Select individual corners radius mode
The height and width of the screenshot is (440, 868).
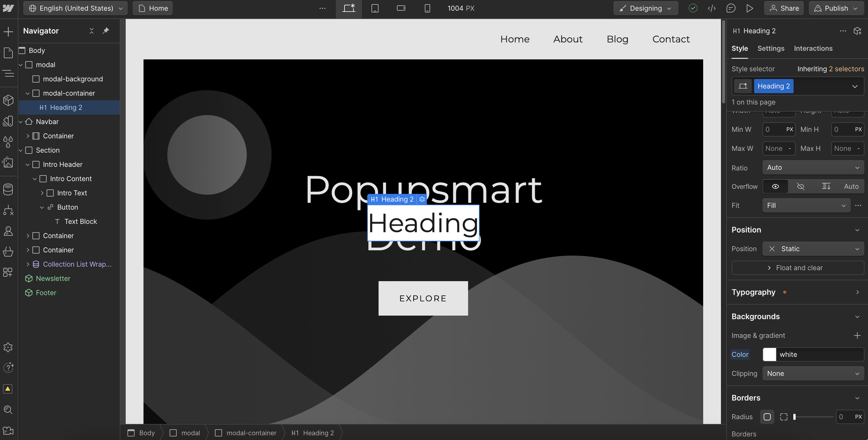coord(784,417)
